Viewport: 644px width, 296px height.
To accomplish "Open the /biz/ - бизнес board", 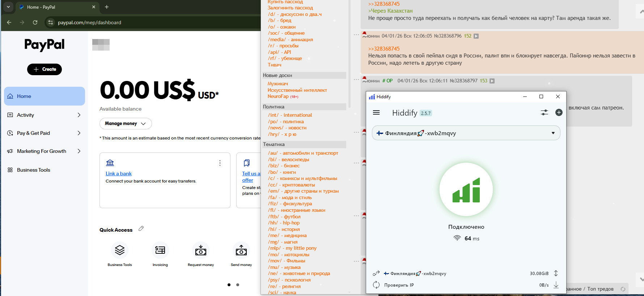I will coord(284,166).
